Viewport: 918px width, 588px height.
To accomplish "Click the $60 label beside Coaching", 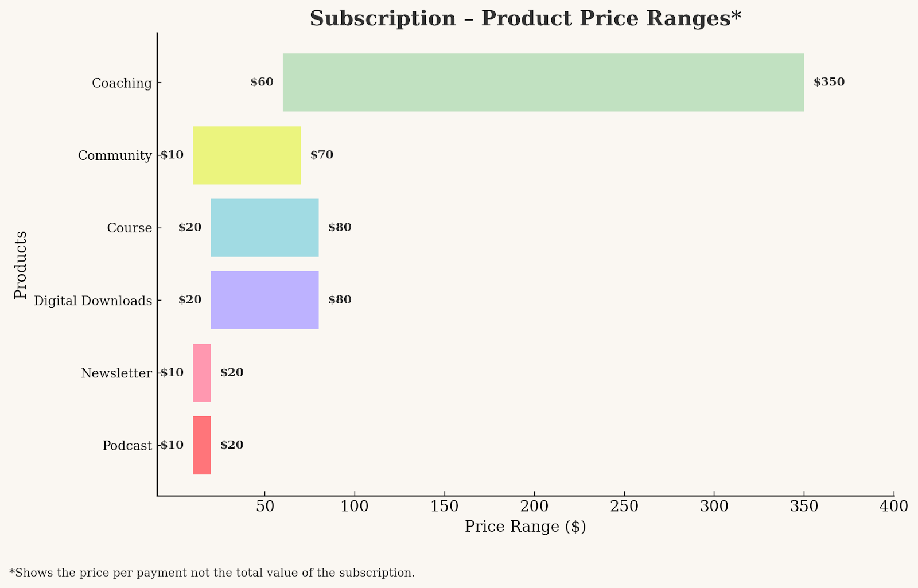I will click(x=262, y=82).
